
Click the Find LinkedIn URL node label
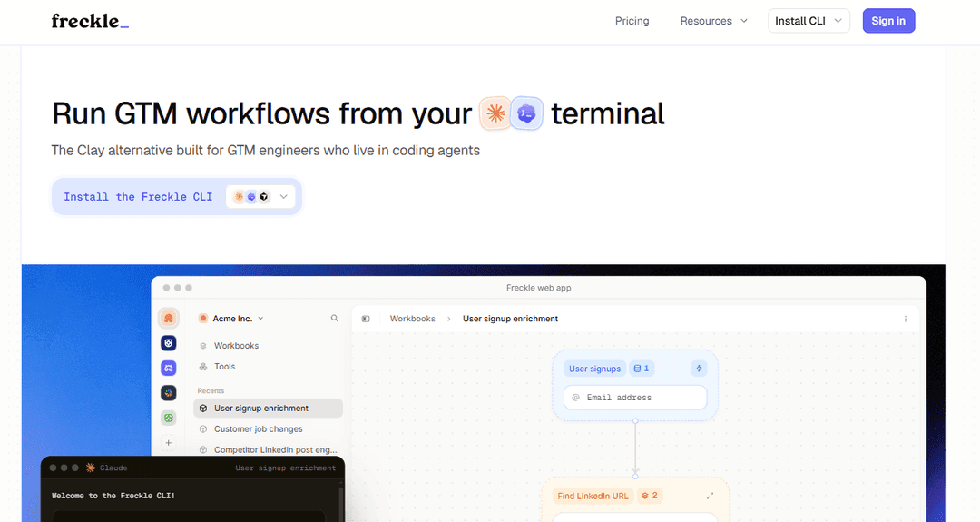[593, 496]
